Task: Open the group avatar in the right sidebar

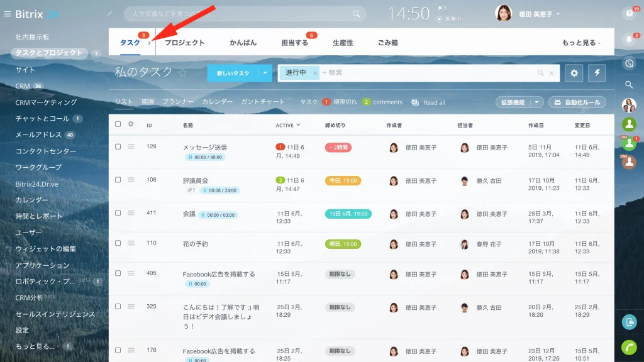Action: pos(629,105)
